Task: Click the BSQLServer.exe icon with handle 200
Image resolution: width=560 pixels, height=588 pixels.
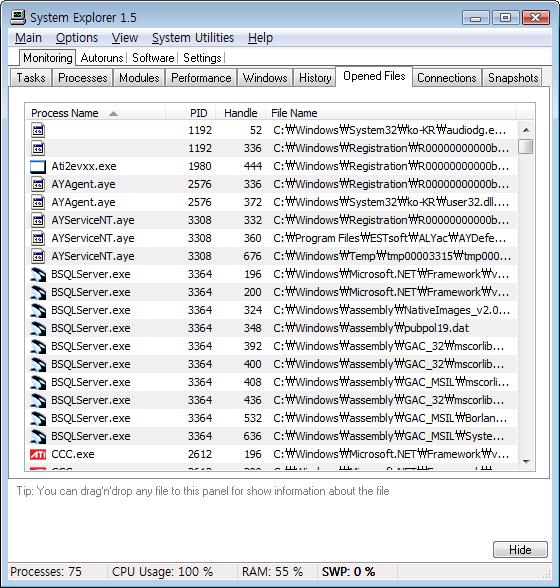Action: tap(38, 292)
